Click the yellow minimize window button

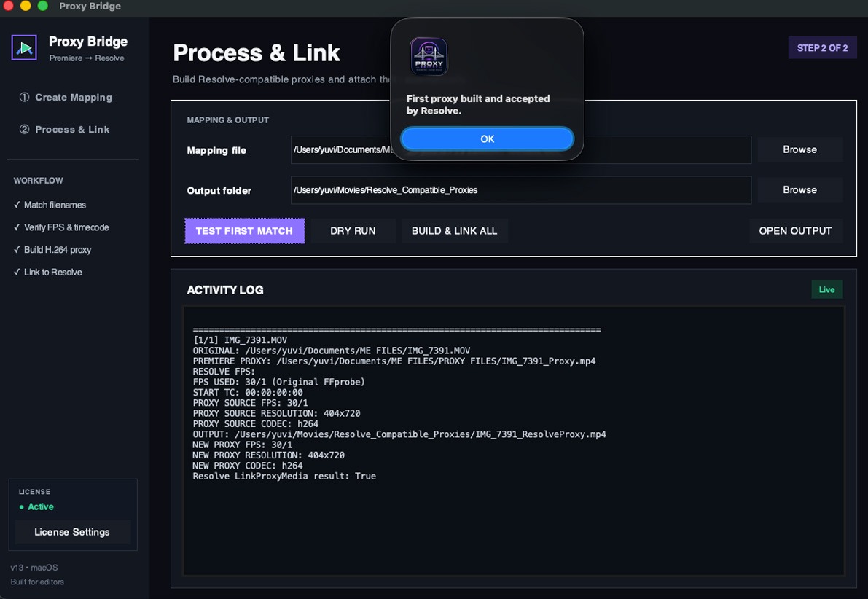(x=26, y=6)
